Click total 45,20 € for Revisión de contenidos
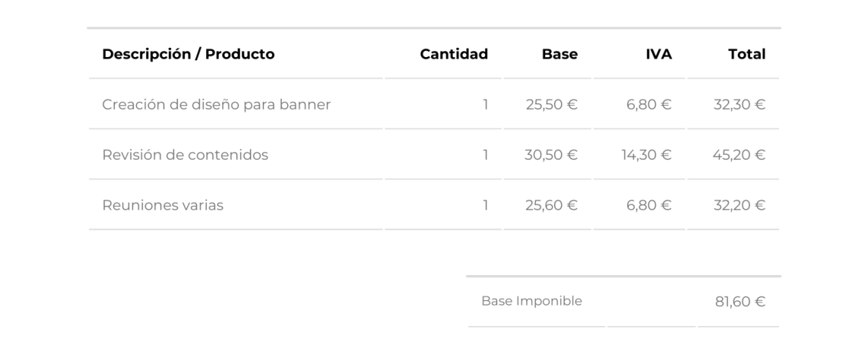This screenshot has width=868, height=339. coord(739,155)
